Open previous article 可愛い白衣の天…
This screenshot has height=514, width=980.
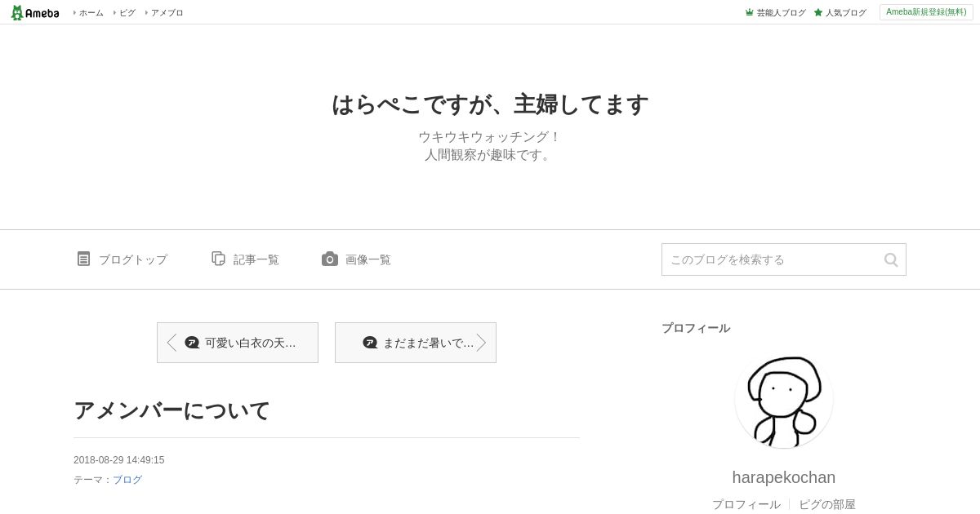(238, 343)
